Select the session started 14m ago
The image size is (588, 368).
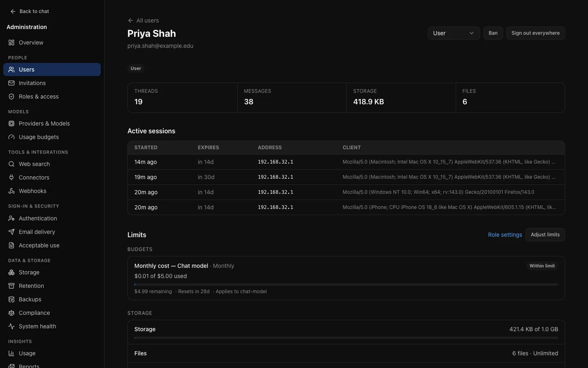346,162
